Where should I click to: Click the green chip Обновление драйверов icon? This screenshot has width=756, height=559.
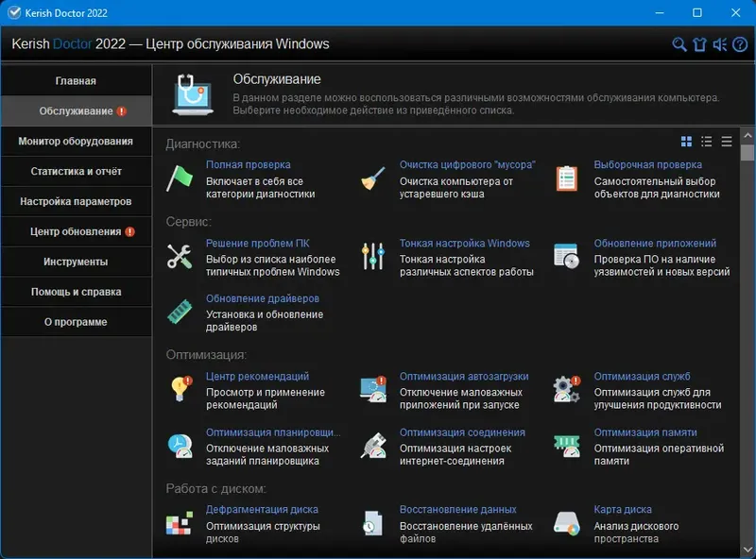pyautogui.click(x=180, y=312)
